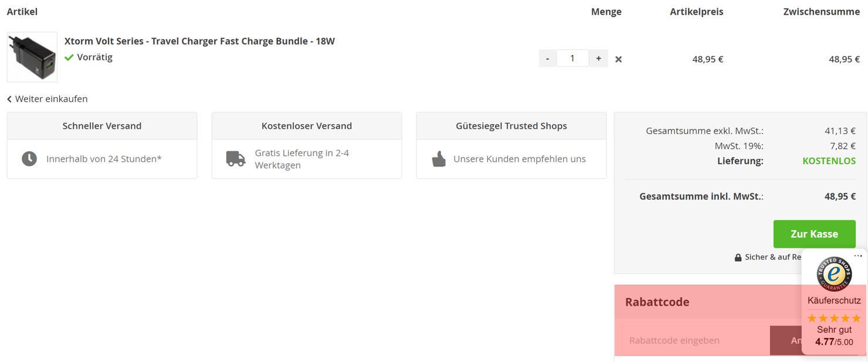Click the delivery truck icon
Screen dimensions: 868x362
[236, 159]
